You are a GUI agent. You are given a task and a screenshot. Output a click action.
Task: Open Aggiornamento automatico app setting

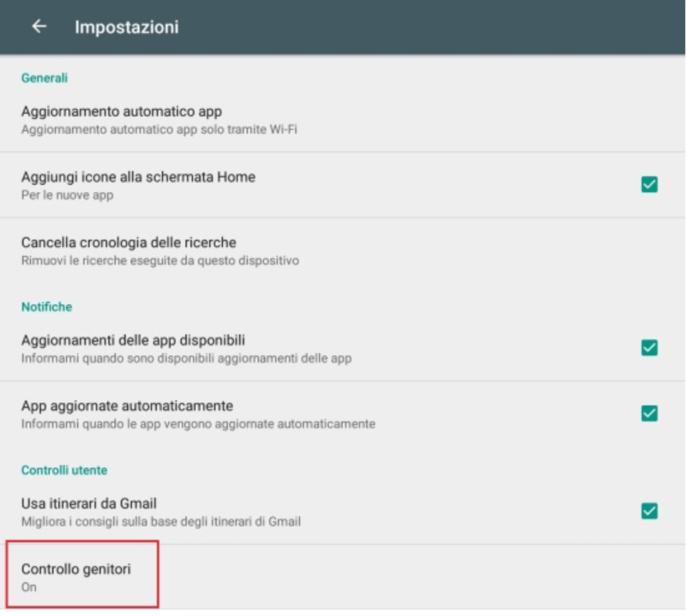click(x=342, y=120)
